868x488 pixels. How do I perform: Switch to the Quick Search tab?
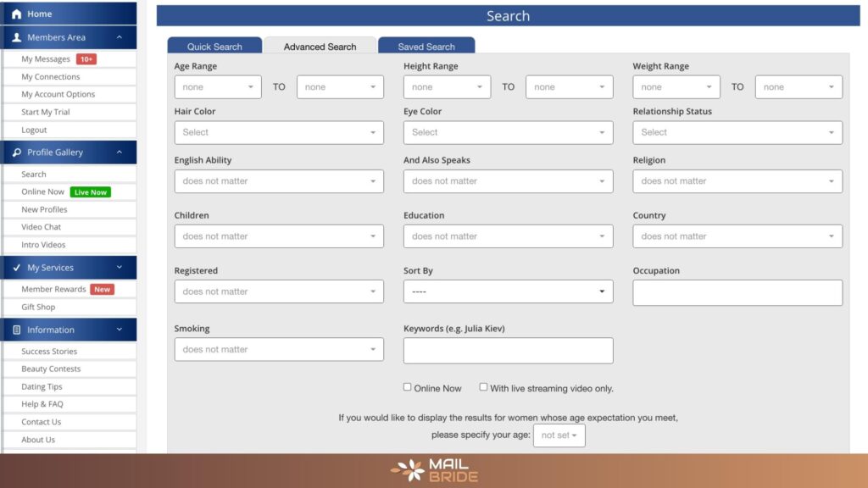tap(216, 46)
